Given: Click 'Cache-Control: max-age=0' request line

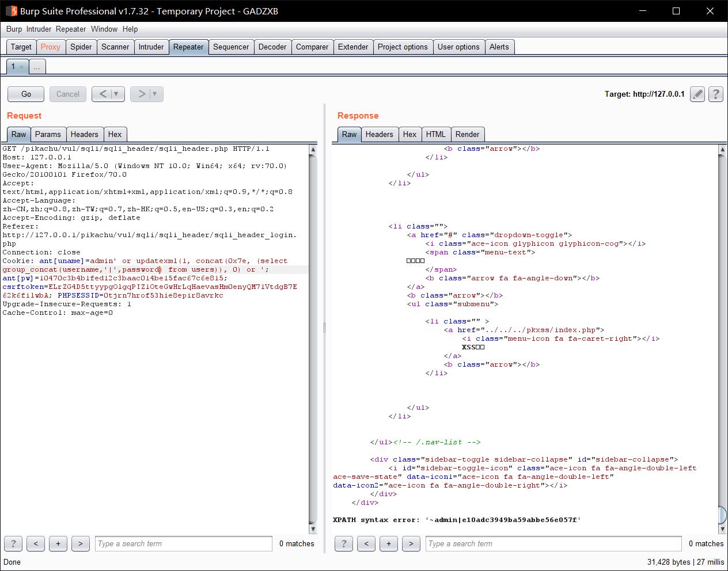Looking at the screenshot, I should pos(58,313).
